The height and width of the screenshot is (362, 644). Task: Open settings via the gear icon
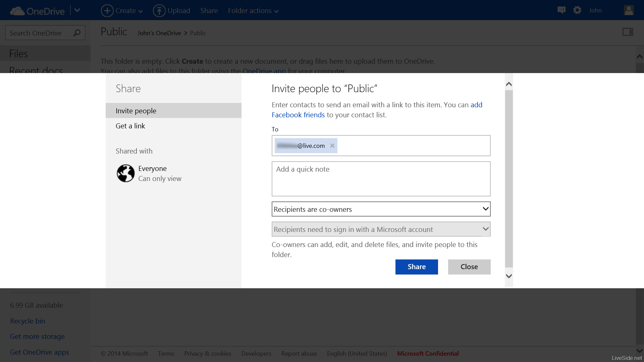tap(577, 10)
